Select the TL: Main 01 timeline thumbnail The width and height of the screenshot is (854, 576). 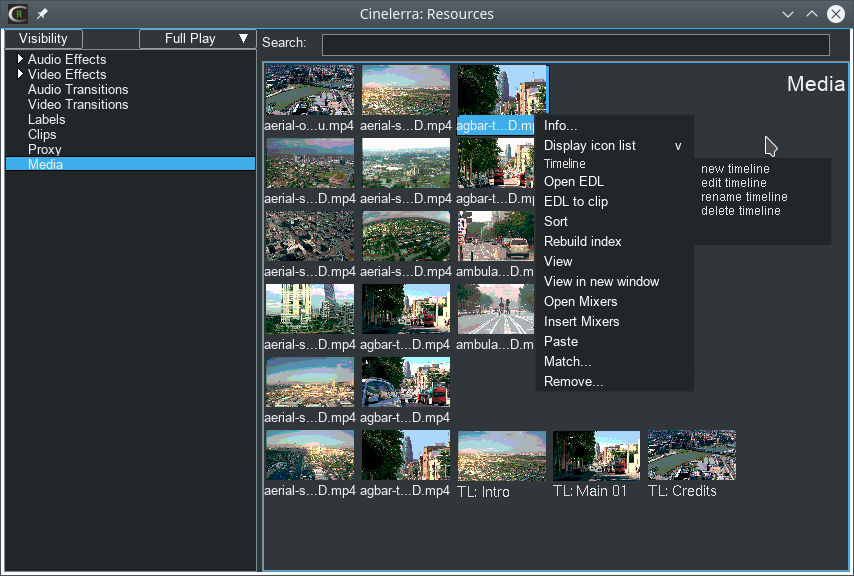(597, 456)
